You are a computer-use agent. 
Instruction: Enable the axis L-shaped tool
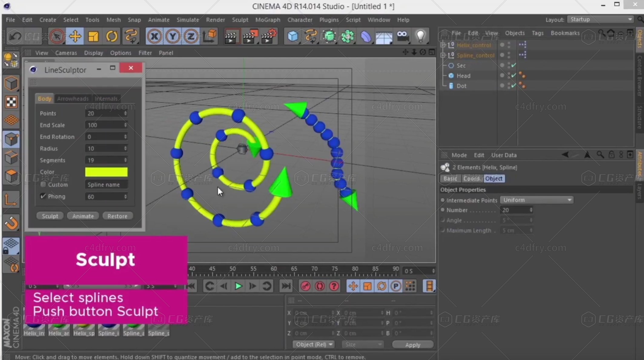tap(11, 200)
